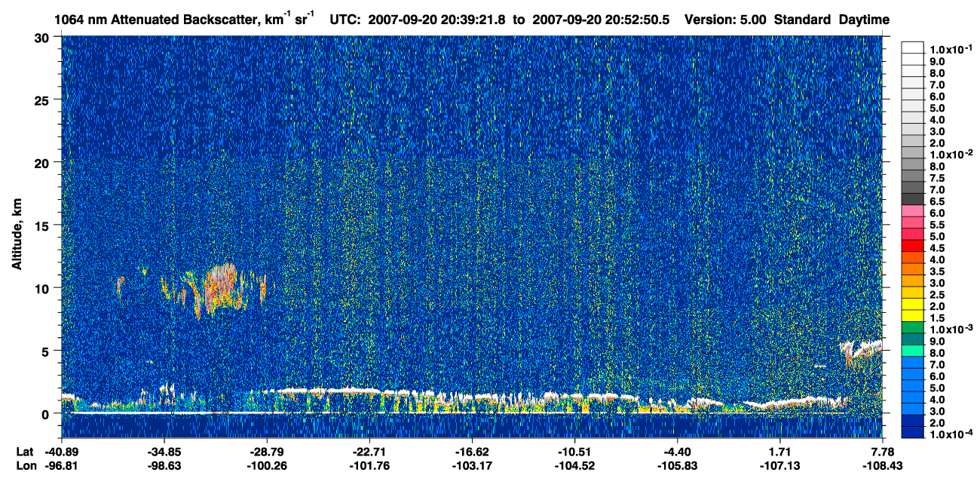Viewport: 980px width, 503px height.
Task: Click longitude value -105.83
Action: [677, 465]
